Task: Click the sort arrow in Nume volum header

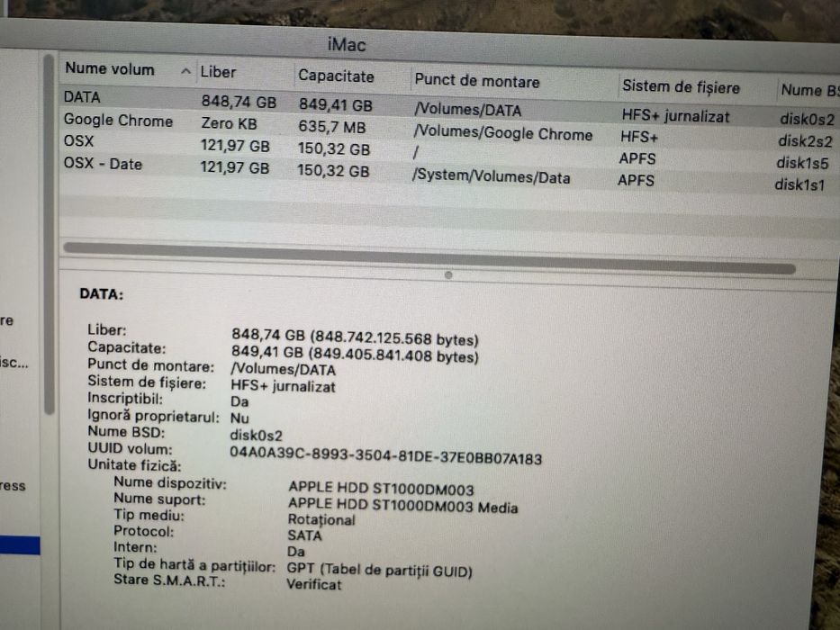Action: (185, 71)
